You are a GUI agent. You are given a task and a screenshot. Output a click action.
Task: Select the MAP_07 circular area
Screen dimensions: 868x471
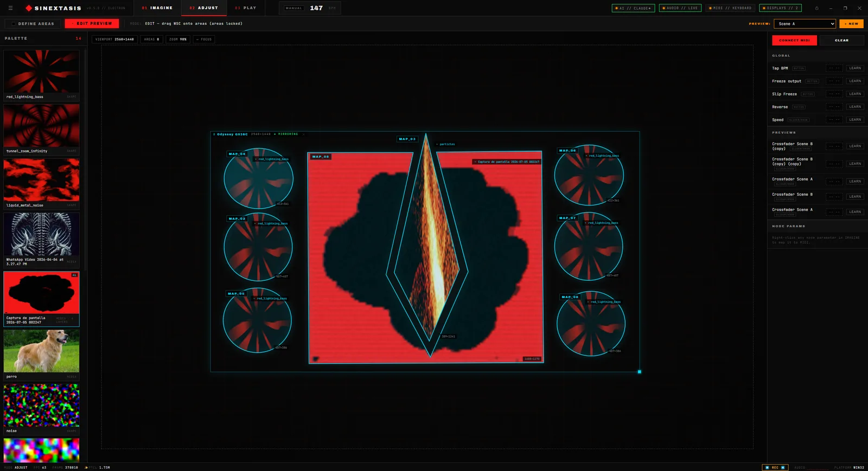(589, 246)
